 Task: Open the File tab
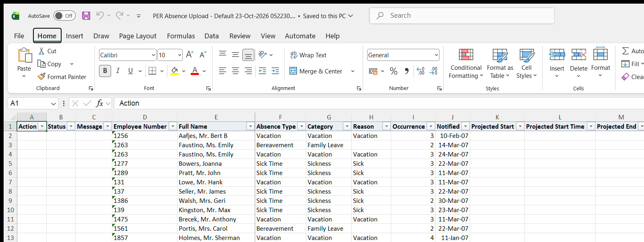(x=19, y=36)
